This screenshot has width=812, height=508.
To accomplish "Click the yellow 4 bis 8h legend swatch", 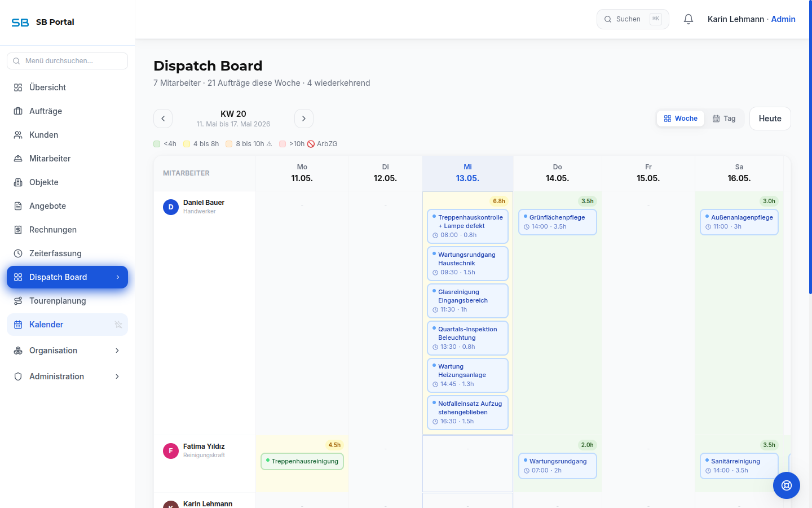I will click(x=187, y=144).
